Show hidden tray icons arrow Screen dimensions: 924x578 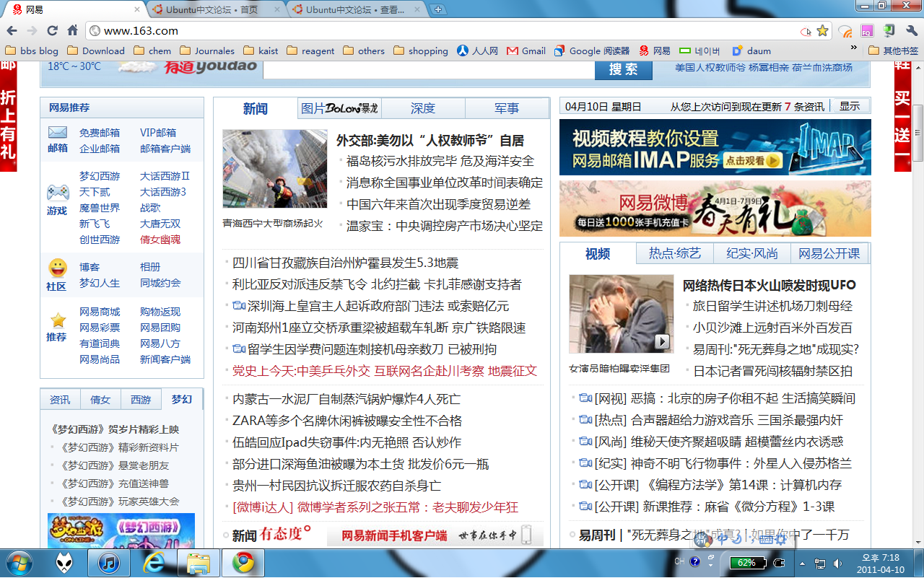point(803,563)
